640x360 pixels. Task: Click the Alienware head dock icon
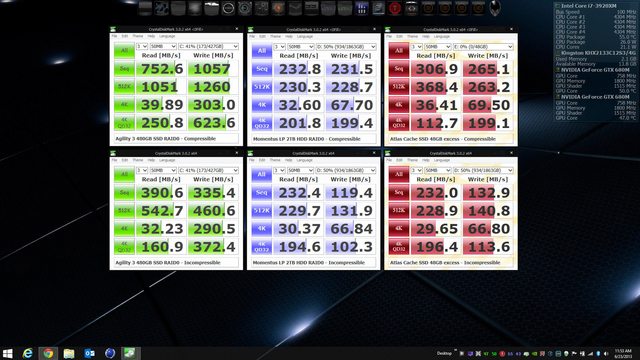tap(495, 8)
